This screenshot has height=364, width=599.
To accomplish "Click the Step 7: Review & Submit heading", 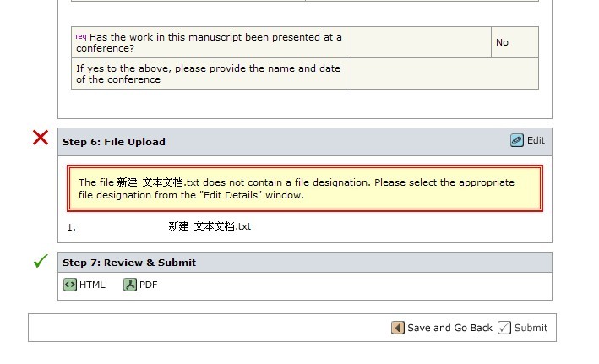I will 129,263.
